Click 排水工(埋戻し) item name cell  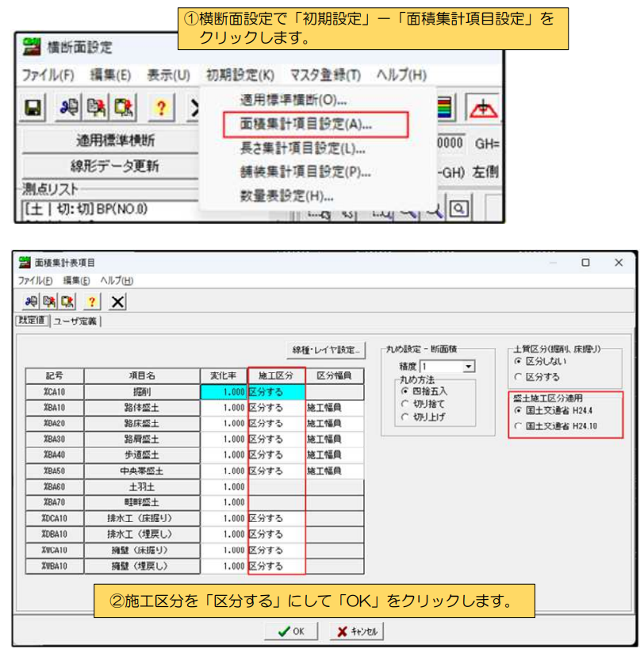click(x=142, y=534)
